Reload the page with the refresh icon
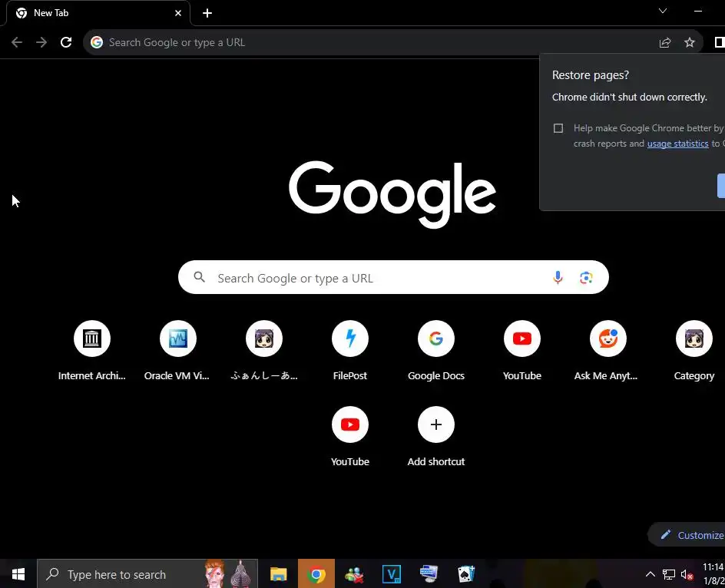 (x=66, y=42)
